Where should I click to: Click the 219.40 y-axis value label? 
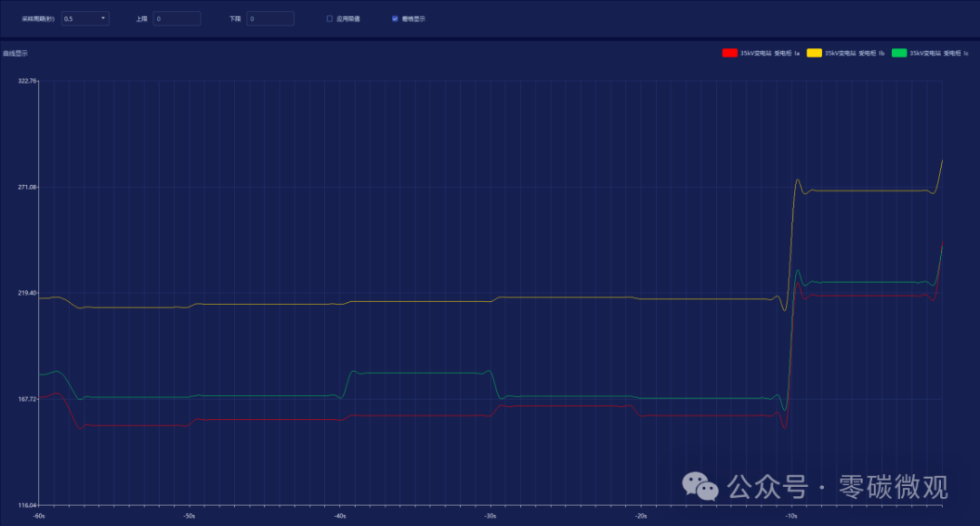[27, 293]
